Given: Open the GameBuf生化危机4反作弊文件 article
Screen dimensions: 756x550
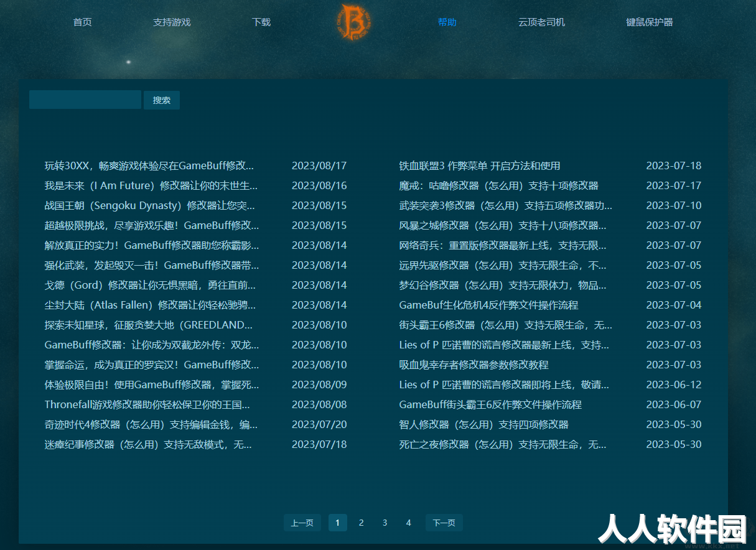Looking at the screenshot, I should pos(488,305).
